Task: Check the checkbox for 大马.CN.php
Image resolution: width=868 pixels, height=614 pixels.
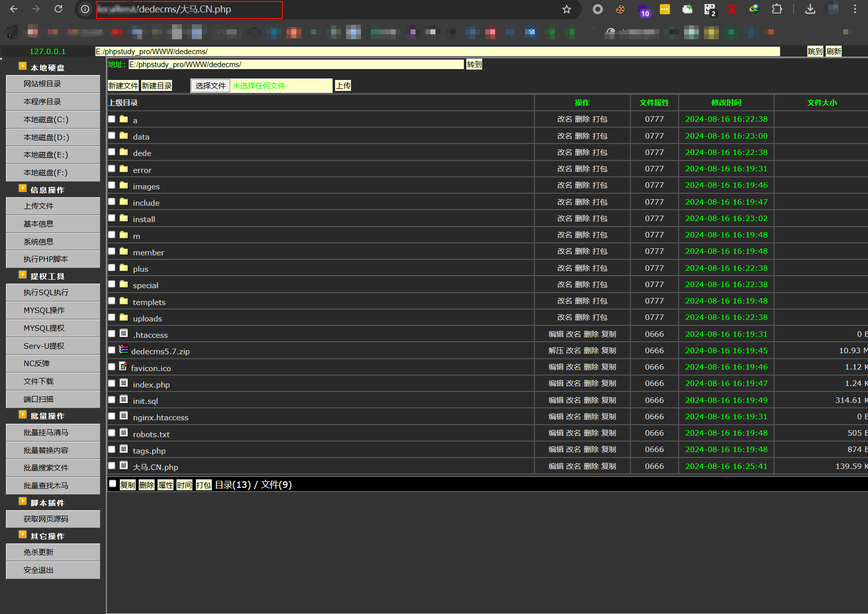Action: (x=112, y=465)
